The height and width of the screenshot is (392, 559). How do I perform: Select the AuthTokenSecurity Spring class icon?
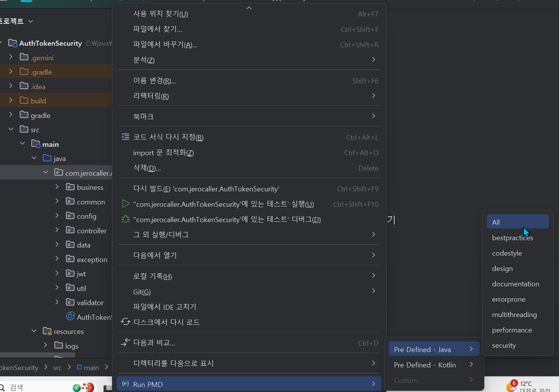click(x=70, y=316)
